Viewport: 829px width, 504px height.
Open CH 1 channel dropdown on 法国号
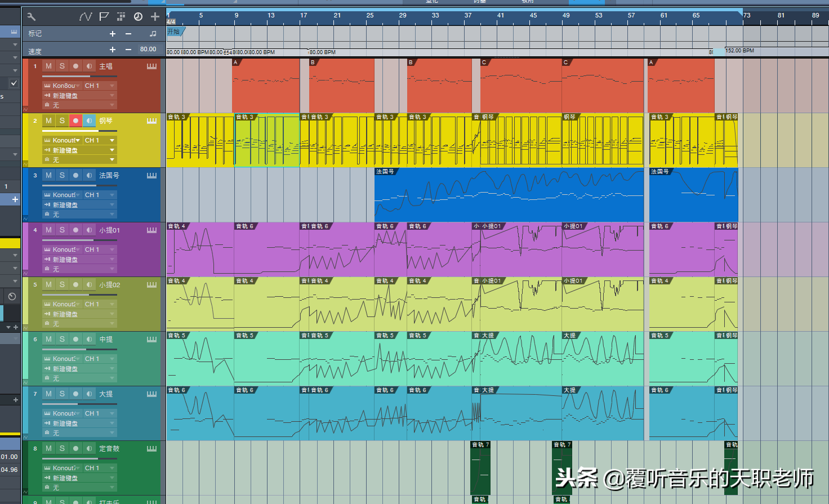click(x=100, y=195)
